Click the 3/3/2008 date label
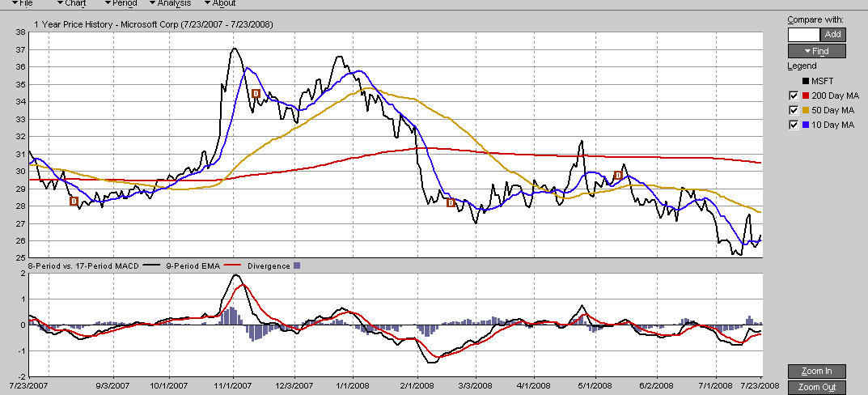 (476, 385)
